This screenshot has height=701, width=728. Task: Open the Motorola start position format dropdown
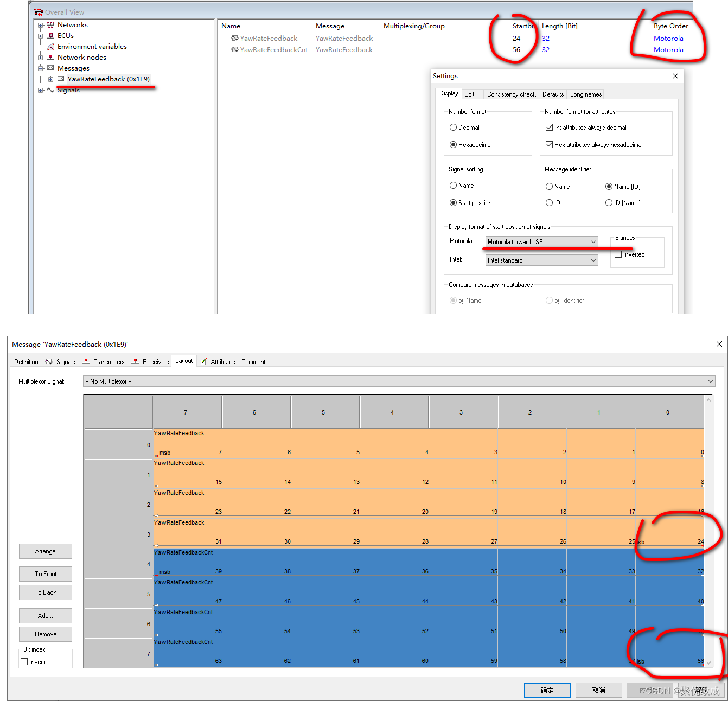click(x=541, y=242)
